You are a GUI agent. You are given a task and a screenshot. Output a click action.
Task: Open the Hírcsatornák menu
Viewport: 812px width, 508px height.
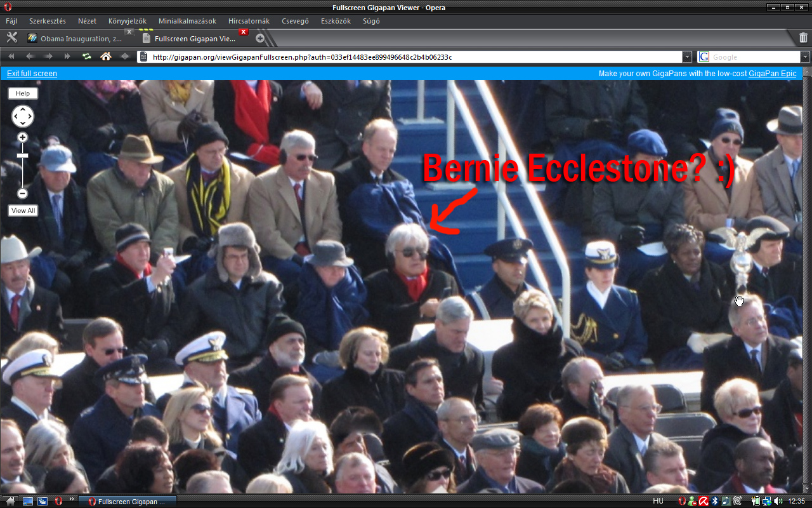(249, 21)
